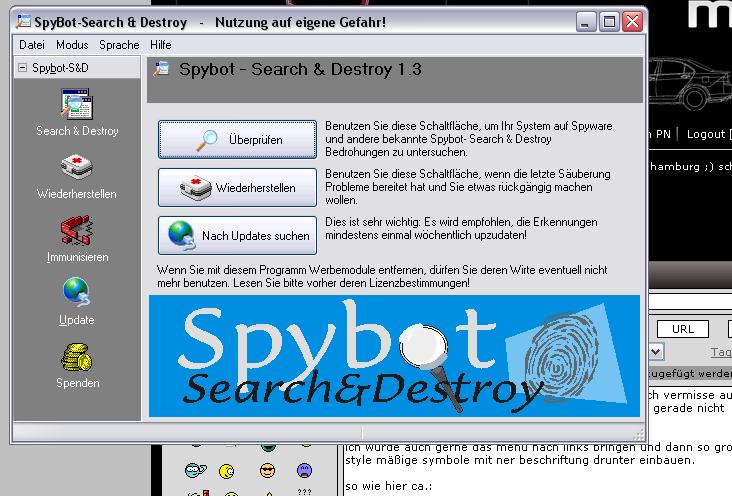Select the Update globe icon in sidebar
The image size is (732, 496).
pos(77,292)
